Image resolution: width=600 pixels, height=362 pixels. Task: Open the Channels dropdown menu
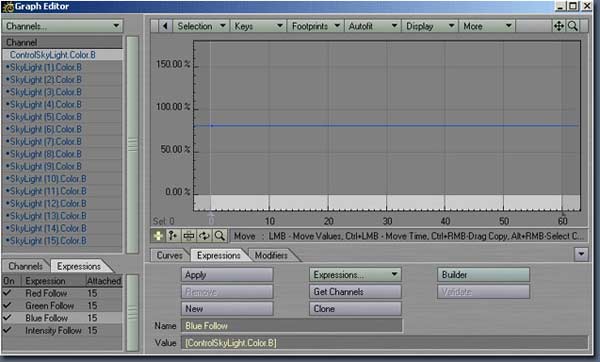coord(63,26)
